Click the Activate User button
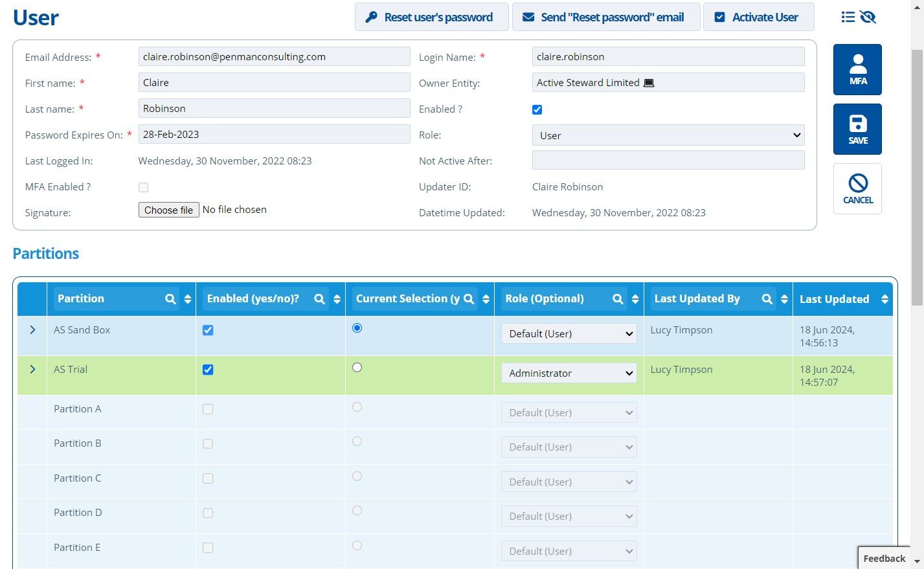Screen dimensions: 924x569 click(758, 17)
